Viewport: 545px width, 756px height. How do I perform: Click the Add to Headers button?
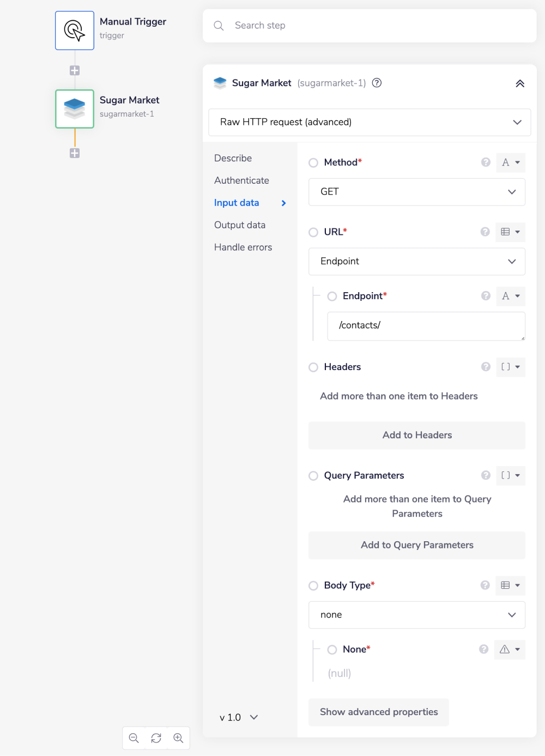point(417,435)
